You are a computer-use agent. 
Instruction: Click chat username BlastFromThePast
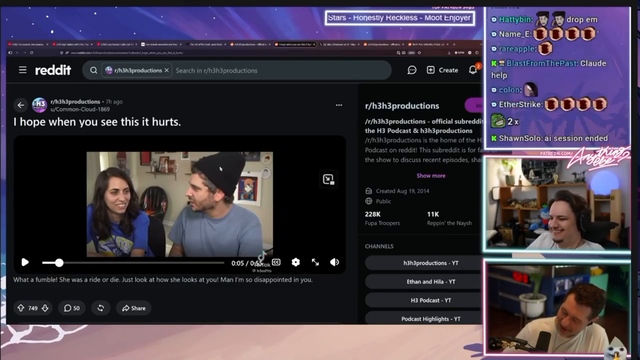click(542, 63)
